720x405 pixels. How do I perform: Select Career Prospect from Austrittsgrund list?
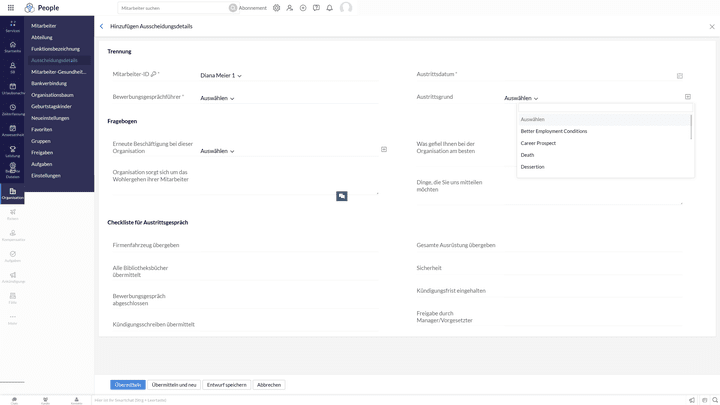click(538, 143)
